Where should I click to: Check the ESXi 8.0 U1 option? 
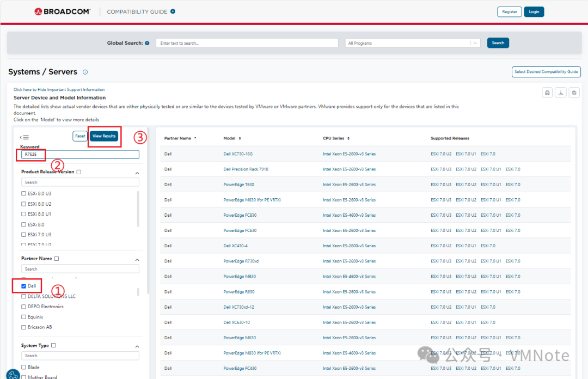click(x=23, y=214)
